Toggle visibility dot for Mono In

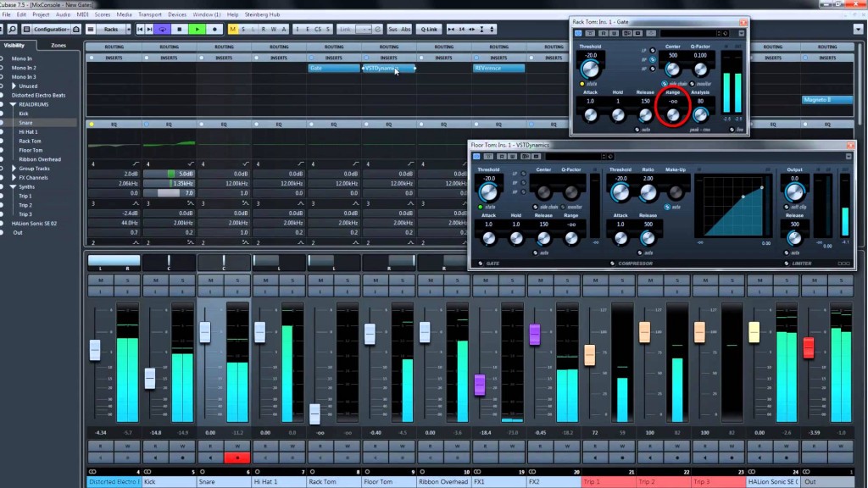tap(2, 58)
